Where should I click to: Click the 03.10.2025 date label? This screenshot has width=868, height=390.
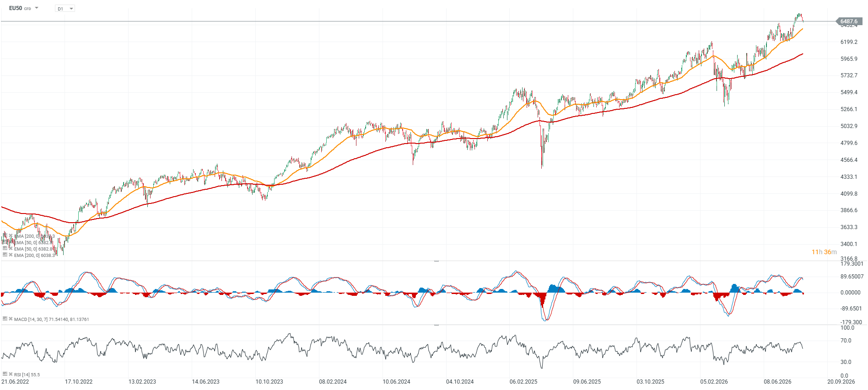click(x=651, y=382)
